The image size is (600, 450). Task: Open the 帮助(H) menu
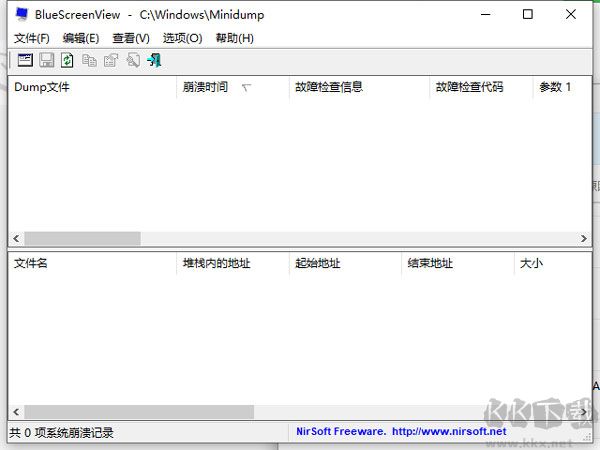[235, 38]
